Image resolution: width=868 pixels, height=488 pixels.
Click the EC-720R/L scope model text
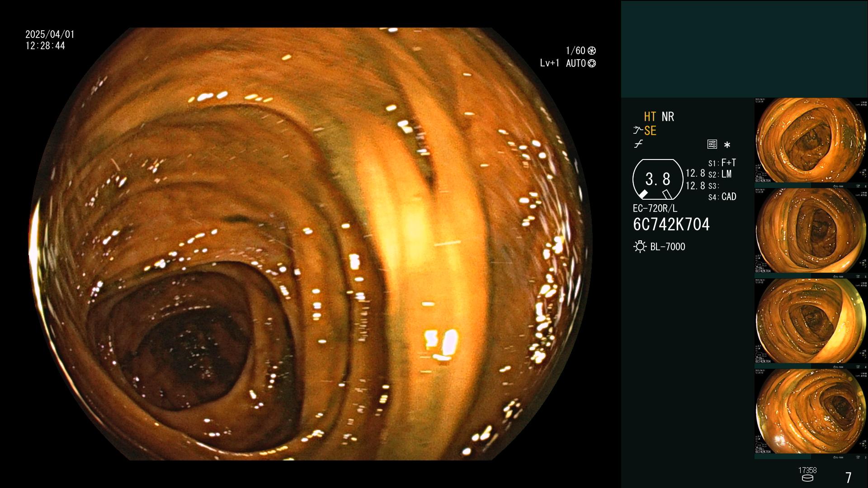tap(655, 208)
